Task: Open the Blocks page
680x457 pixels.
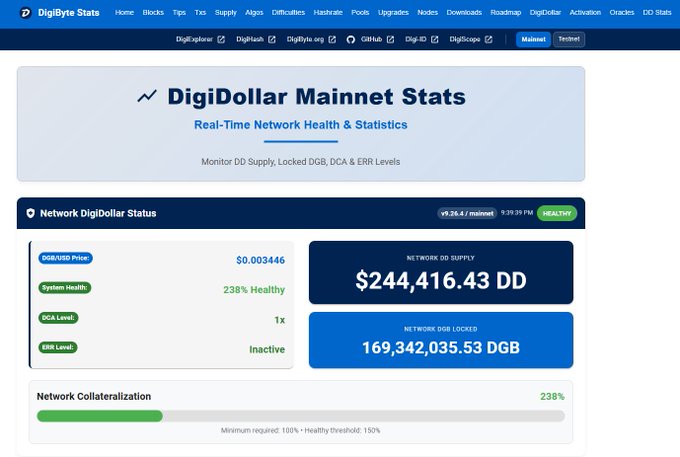Action: pos(153,13)
